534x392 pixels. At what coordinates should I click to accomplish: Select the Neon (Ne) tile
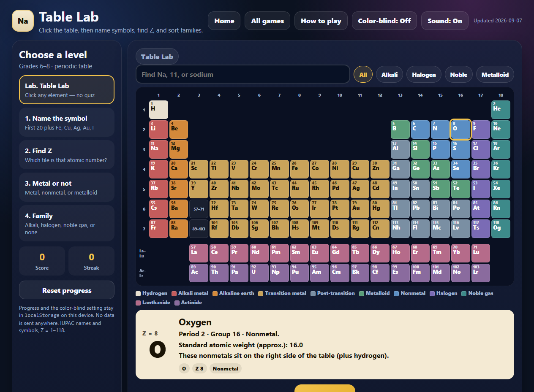[501, 130]
